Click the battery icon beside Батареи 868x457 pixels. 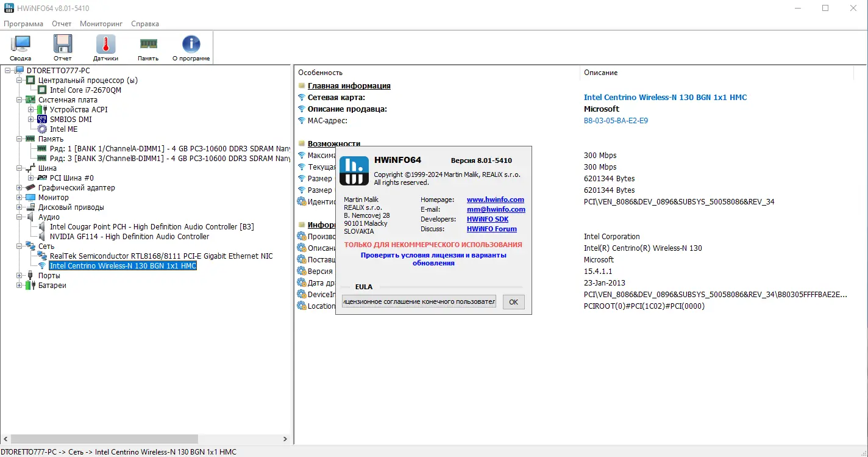click(x=31, y=285)
